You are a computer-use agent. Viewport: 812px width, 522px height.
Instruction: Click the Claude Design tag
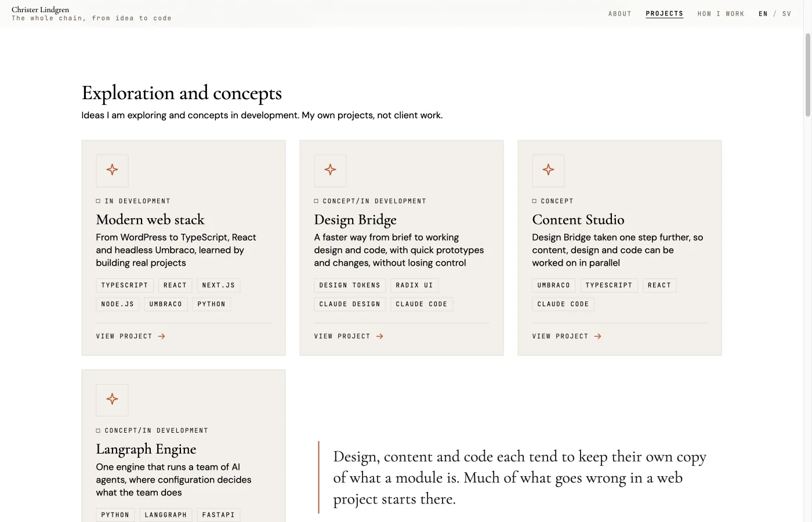[350, 304]
